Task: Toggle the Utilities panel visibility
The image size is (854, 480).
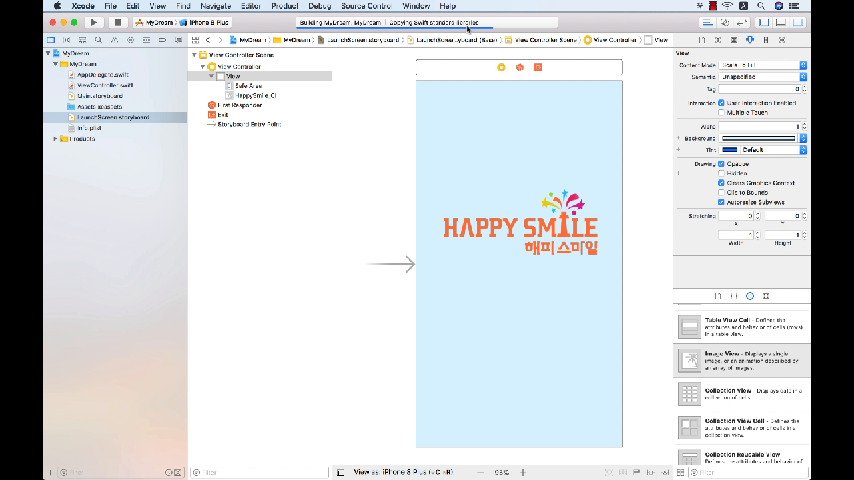Action: (798, 22)
